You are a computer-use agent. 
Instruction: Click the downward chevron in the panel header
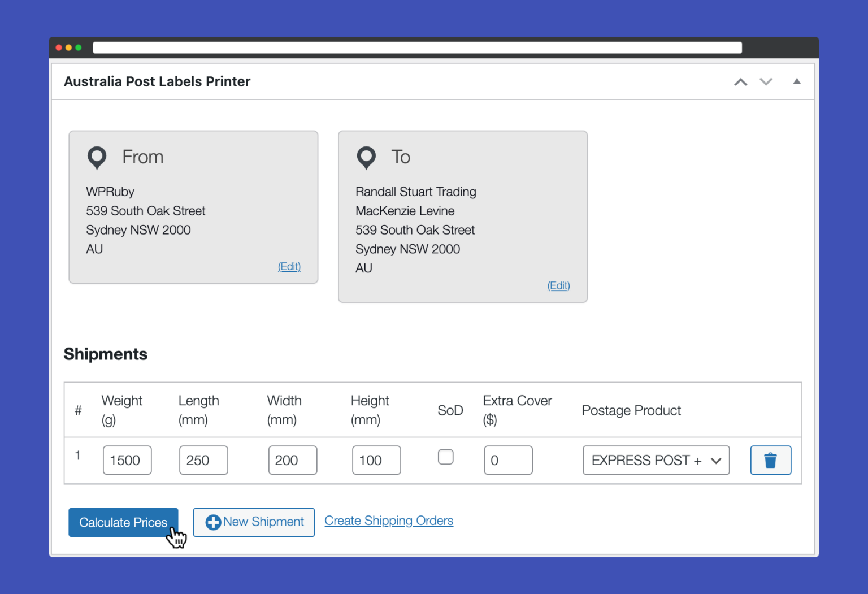pyautogui.click(x=766, y=81)
